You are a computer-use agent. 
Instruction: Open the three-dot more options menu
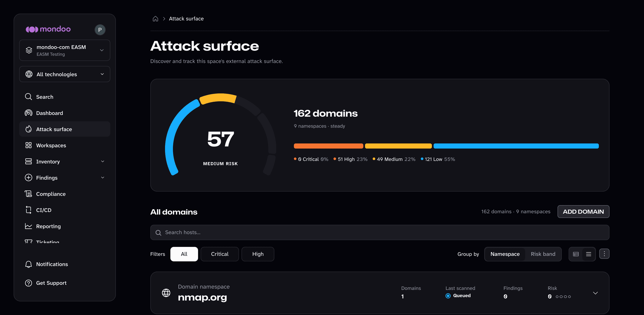(604, 254)
